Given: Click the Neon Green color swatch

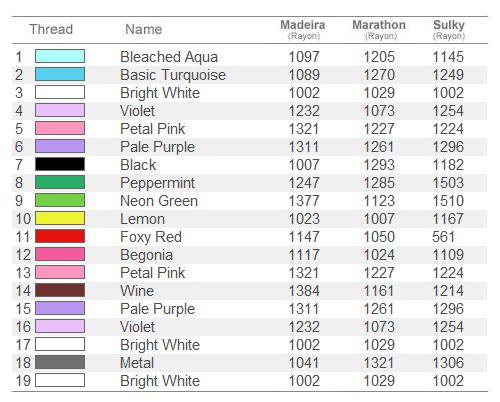Looking at the screenshot, I should (x=60, y=200).
